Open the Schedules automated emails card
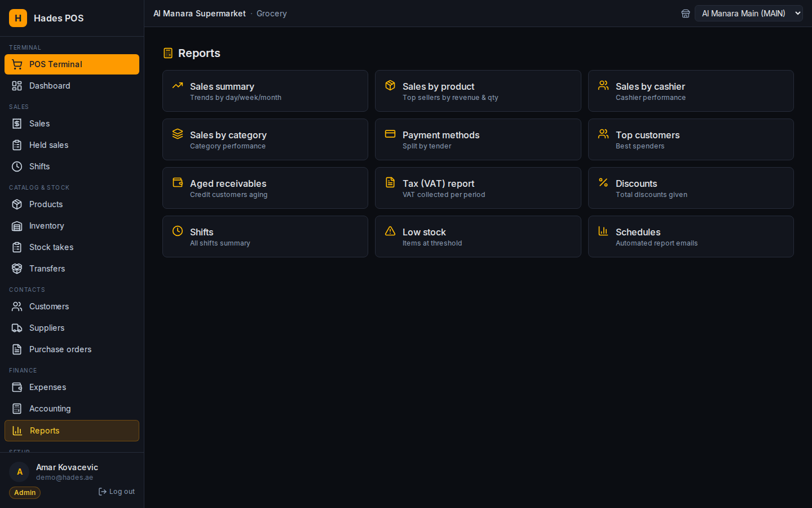Image resolution: width=812 pixels, height=508 pixels. [691, 237]
